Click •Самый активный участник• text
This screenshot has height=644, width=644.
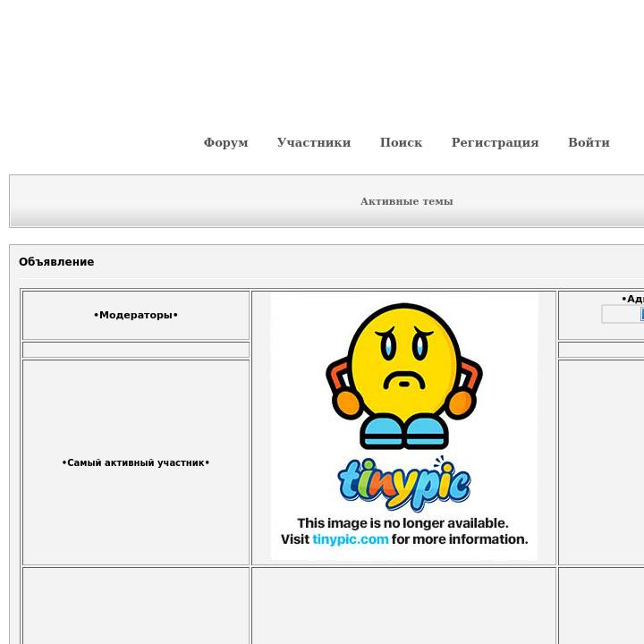(x=136, y=463)
